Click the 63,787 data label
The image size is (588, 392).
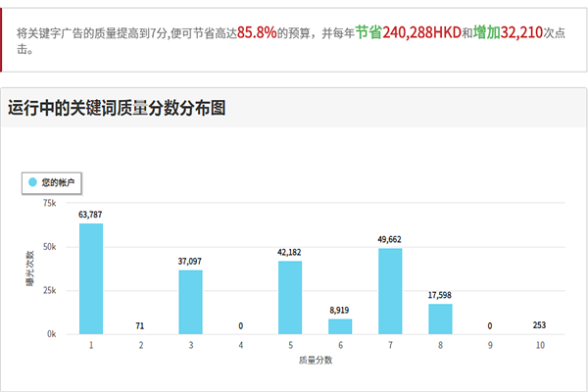[91, 214]
